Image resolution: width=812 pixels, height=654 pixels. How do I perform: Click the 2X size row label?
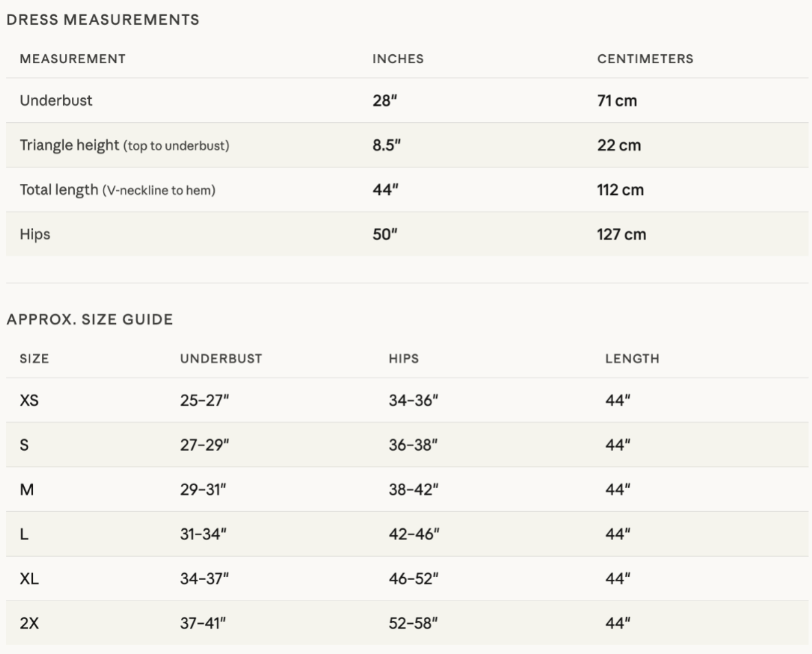tap(29, 623)
